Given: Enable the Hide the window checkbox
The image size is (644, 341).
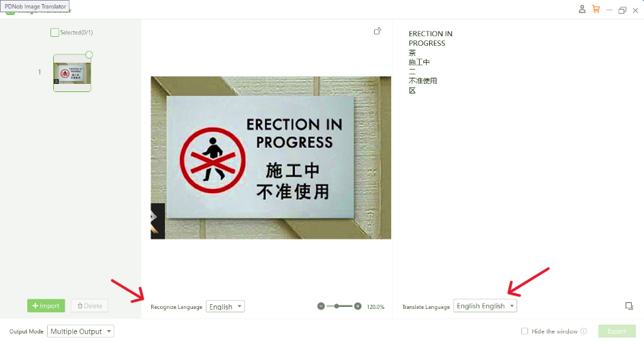Looking at the screenshot, I should pyautogui.click(x=525, y=331).
